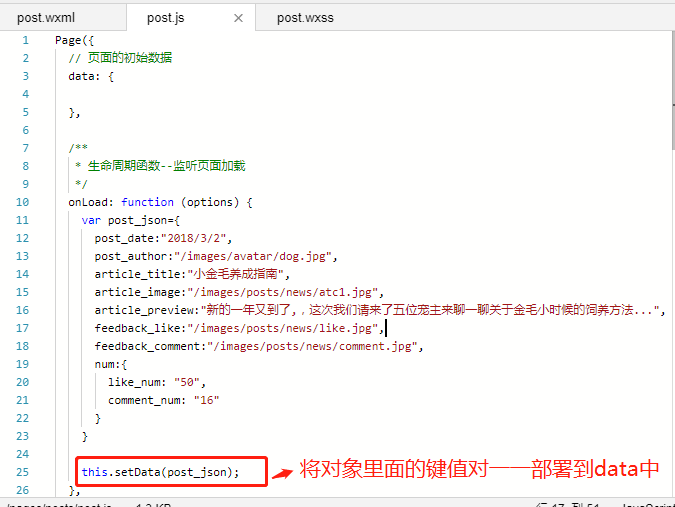Screen dimensions: 675x507
Task: Click line number 20 in gutter
Action: pos(22,382)
